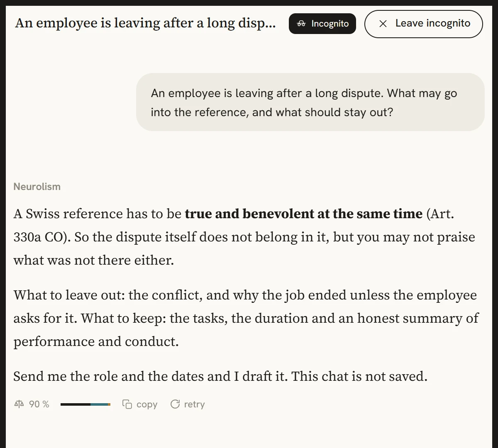Click the black segment of the score bar
This screenshot has height=448, width=498.
(x=76, y=404)
